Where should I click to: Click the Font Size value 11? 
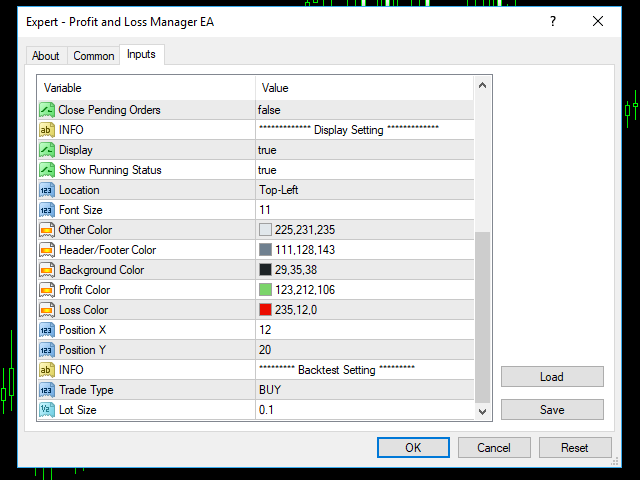pyautogui.click(x=265, y=210)
